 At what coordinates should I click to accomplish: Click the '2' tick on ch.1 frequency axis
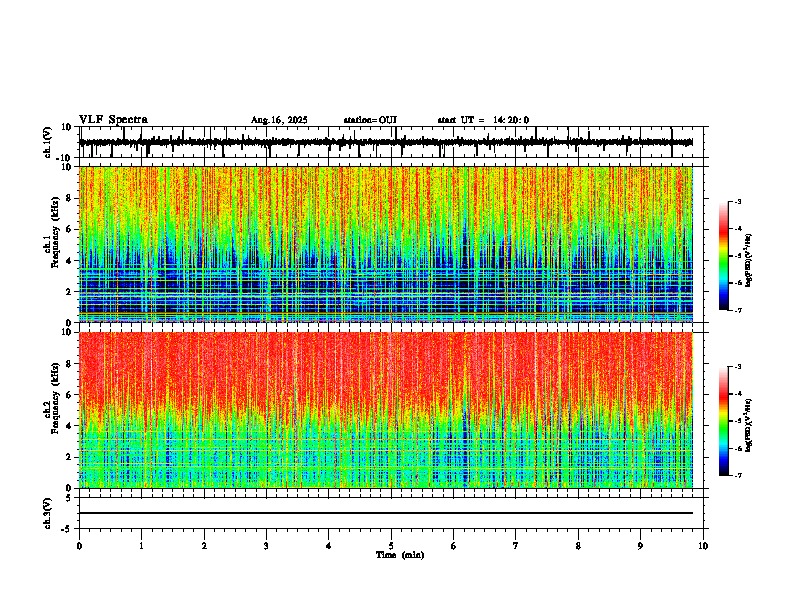pos(69,291)
